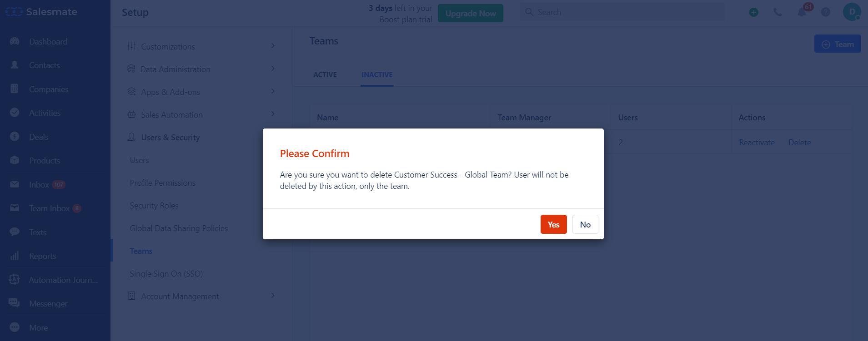The width and height of the screenshot is (868, 341).
Task: Select the INACTIVE teams tab
Action: click(377, 74)
